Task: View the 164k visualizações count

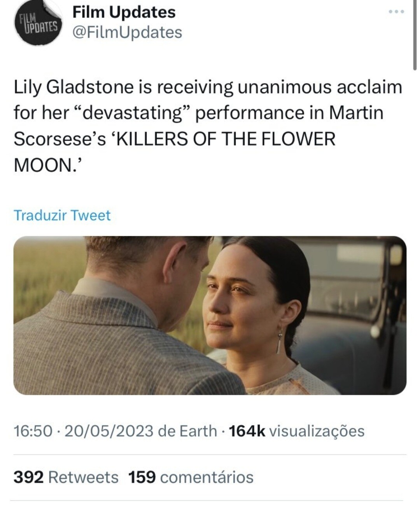Action: (297, 431)
